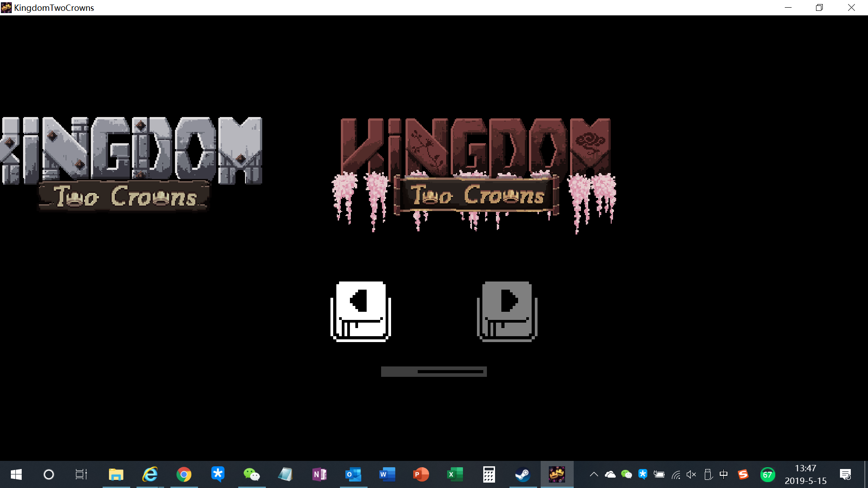Image resolution: width=868 pixels, height=488 pixels.
Task: Open PowerPoint from the taskbar
Action: coord(421,474)
